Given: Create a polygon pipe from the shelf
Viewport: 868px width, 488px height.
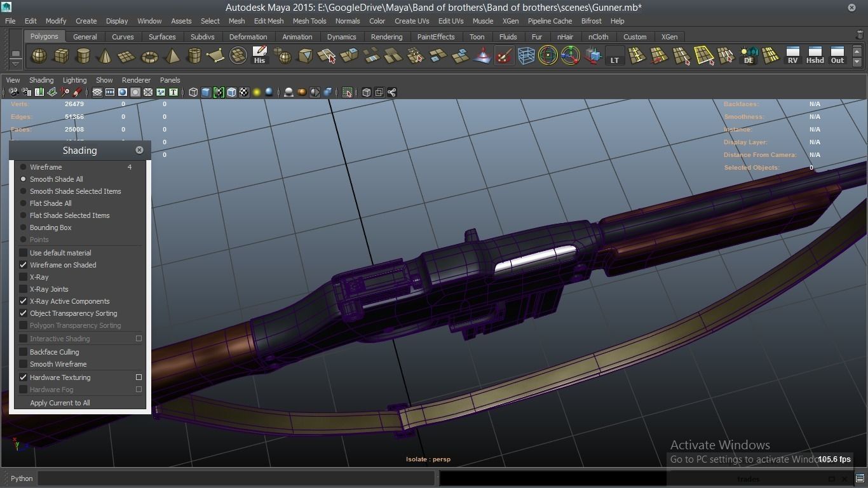Looking at the screenshot, I should 194,56.
